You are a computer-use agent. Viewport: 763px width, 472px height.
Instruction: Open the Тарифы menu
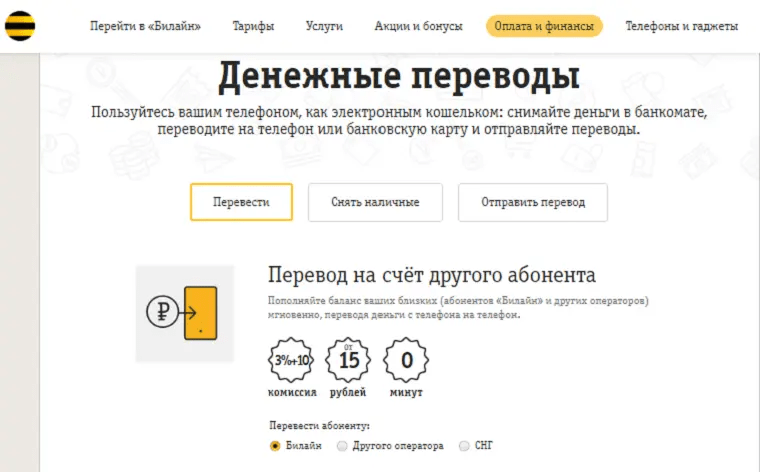253,26
